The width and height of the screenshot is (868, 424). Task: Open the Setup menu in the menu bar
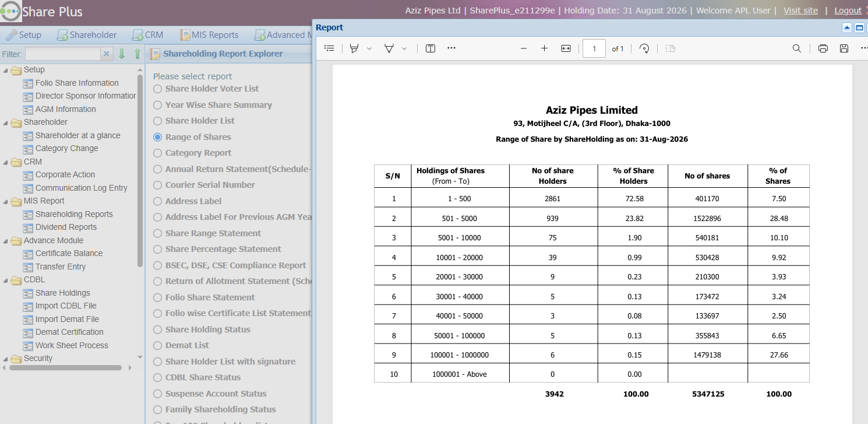[x=24, y=35]
